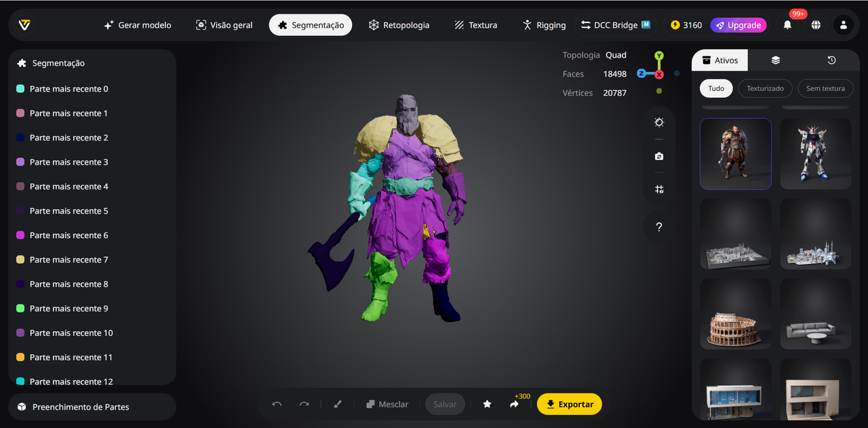The height and width of the screenshot is (428, 868).
Task: Open the notifications bell
Action: click(x=787, y=25)
